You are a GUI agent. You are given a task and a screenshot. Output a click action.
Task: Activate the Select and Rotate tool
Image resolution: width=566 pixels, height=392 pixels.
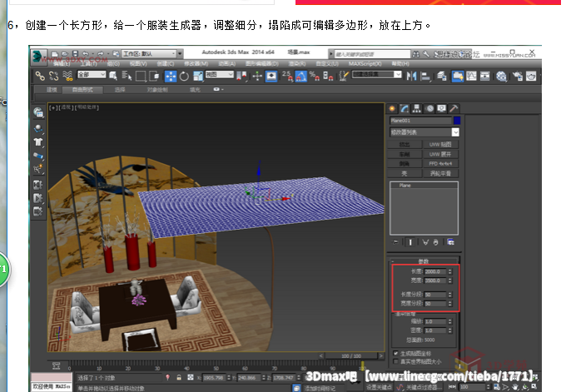click(x=184, y=77)
